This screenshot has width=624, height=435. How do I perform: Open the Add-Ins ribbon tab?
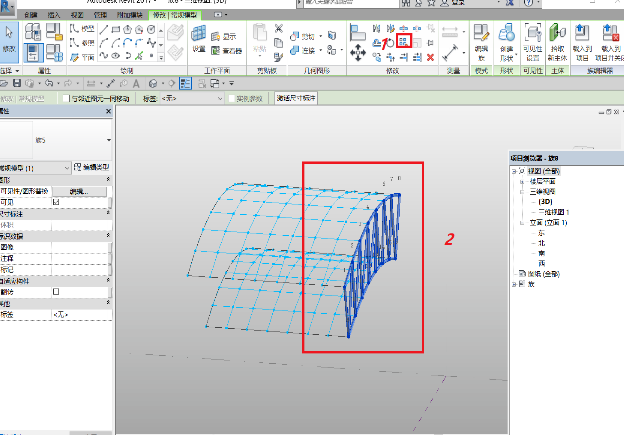(x=129, y=15)
